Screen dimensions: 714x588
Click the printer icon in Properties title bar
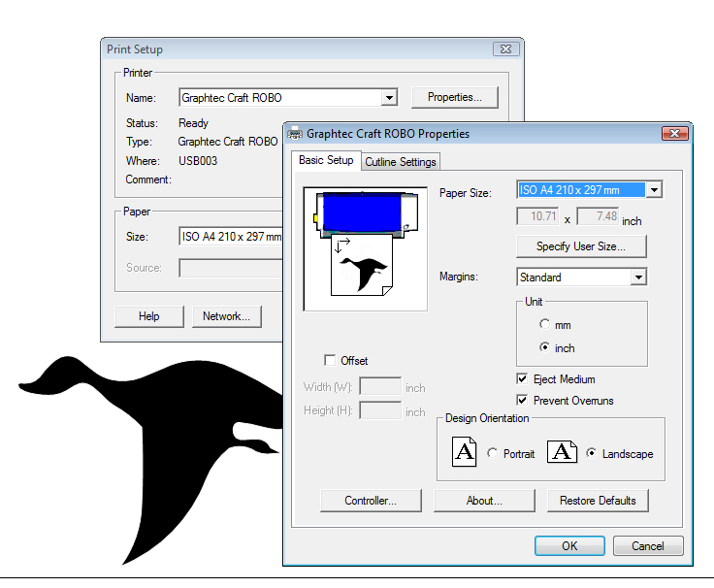tap(295, 134)
